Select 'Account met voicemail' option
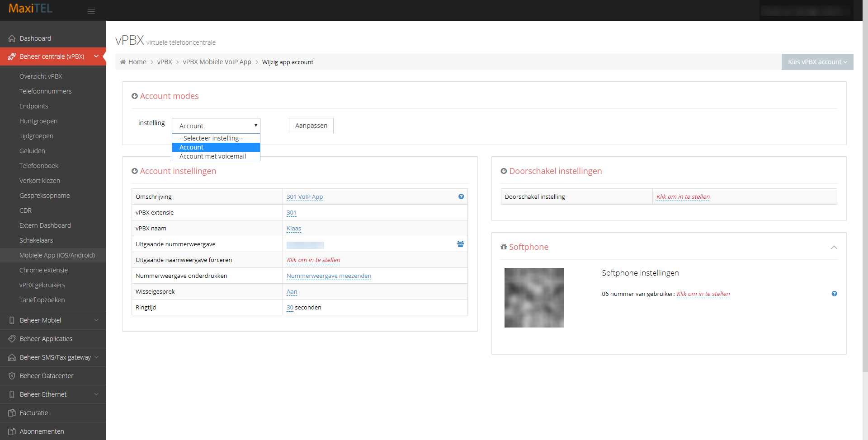 click(212, 156)
